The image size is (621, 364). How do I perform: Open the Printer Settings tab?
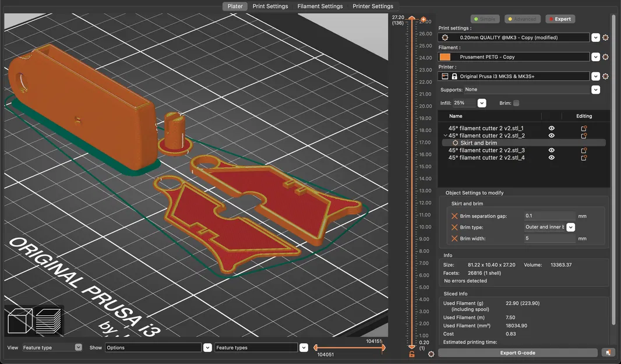click(x=373, y=6)
